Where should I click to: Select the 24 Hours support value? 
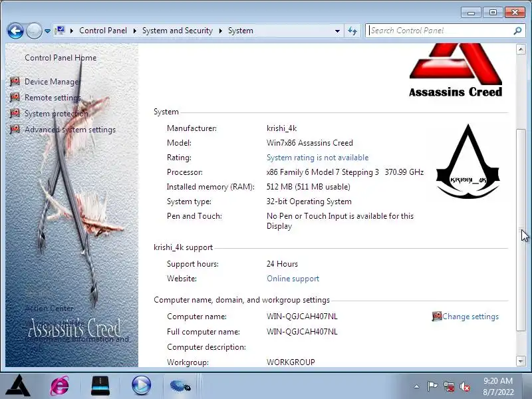[x=282, y=264]
